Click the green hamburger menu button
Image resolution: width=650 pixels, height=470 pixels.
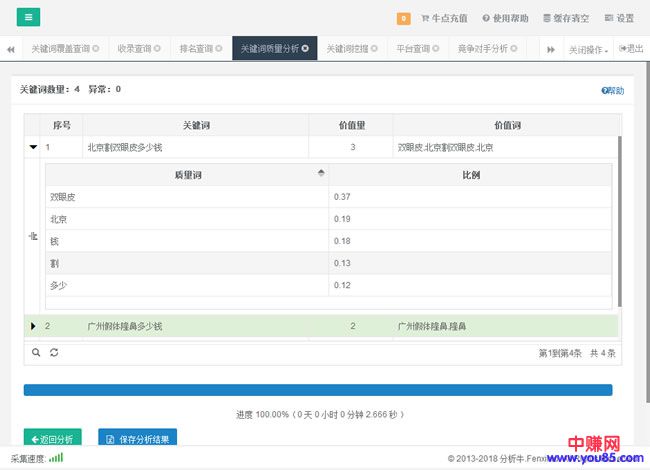(x=28, y=17)
